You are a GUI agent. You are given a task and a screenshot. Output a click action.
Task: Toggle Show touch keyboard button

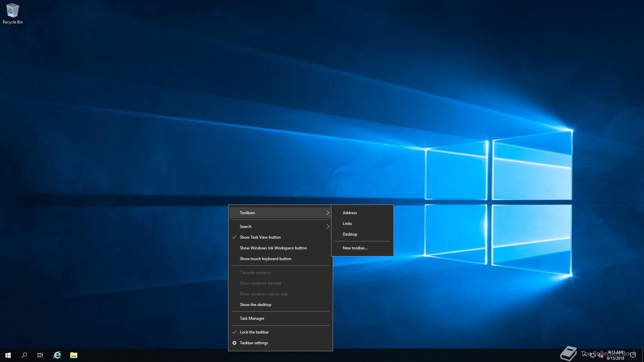tap(280, 259)
